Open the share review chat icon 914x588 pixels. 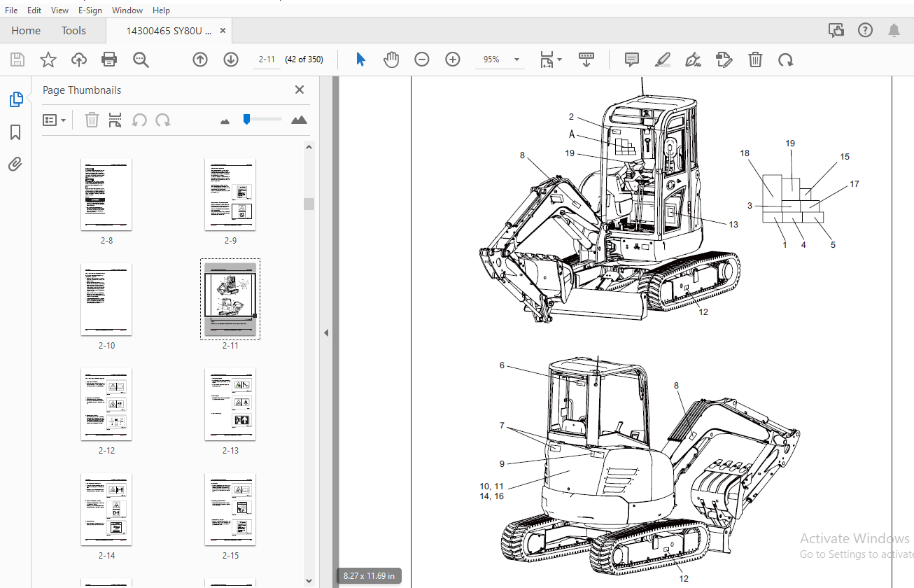836,30
